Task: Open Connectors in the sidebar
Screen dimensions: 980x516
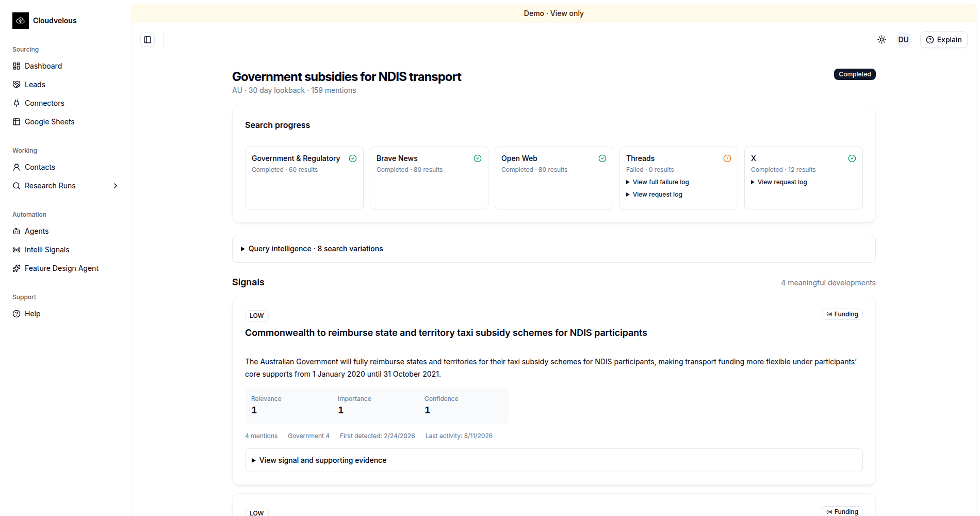Action: tap(66, 103)
